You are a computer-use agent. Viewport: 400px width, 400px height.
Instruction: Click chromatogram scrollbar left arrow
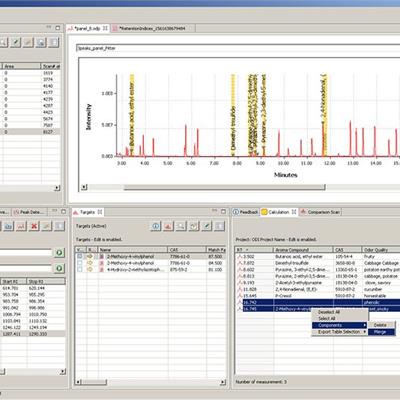click(84, 187)
